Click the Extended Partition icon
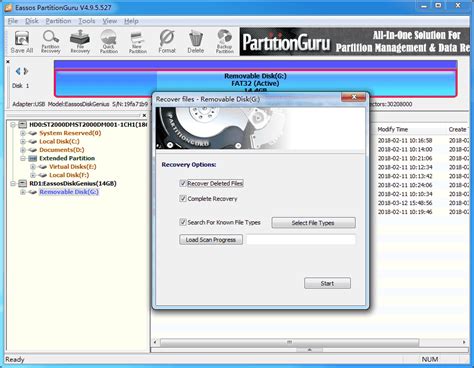This screenshot has width=474, height=368. pos(33,158)
